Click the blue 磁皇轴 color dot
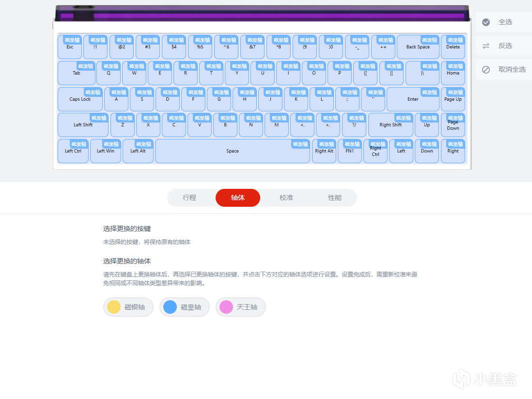This screenshot has width=532, height=399. tap(170, 307)
